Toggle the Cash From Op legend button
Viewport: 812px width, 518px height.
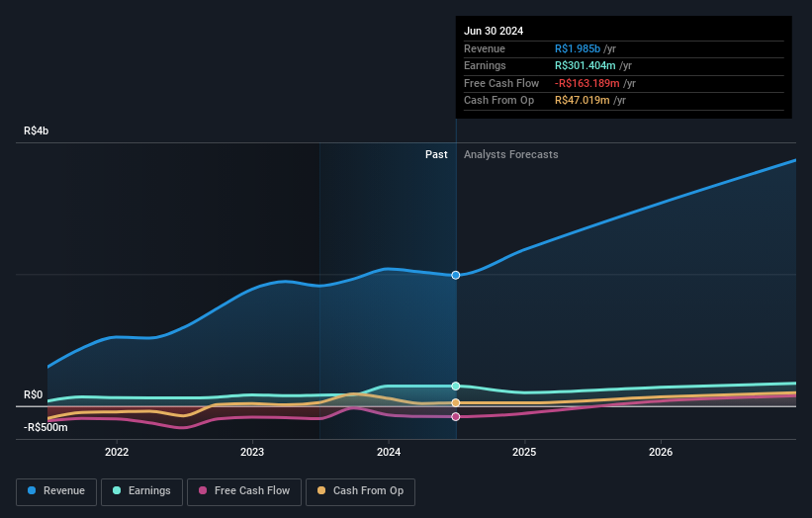[x=360, y=491]
